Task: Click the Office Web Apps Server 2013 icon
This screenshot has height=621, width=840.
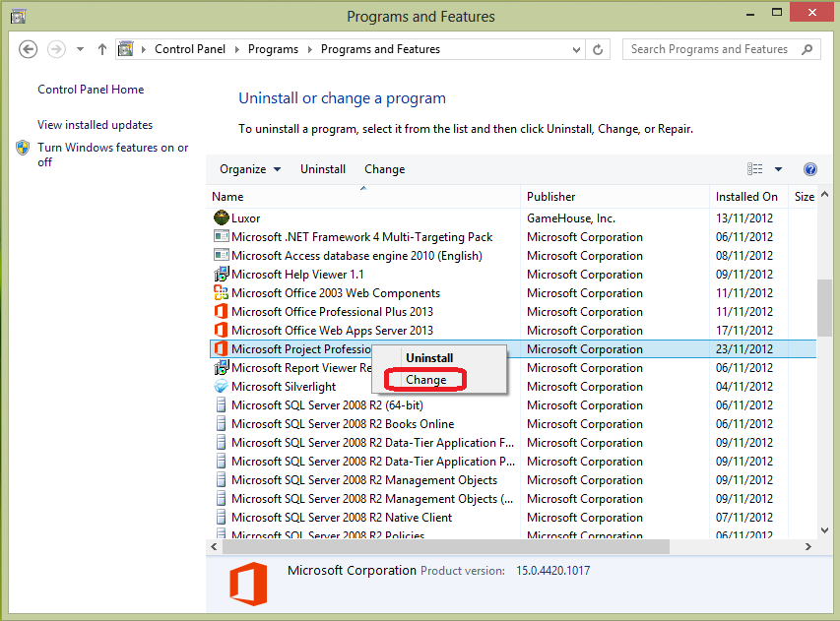Action: tap(221, 330)
